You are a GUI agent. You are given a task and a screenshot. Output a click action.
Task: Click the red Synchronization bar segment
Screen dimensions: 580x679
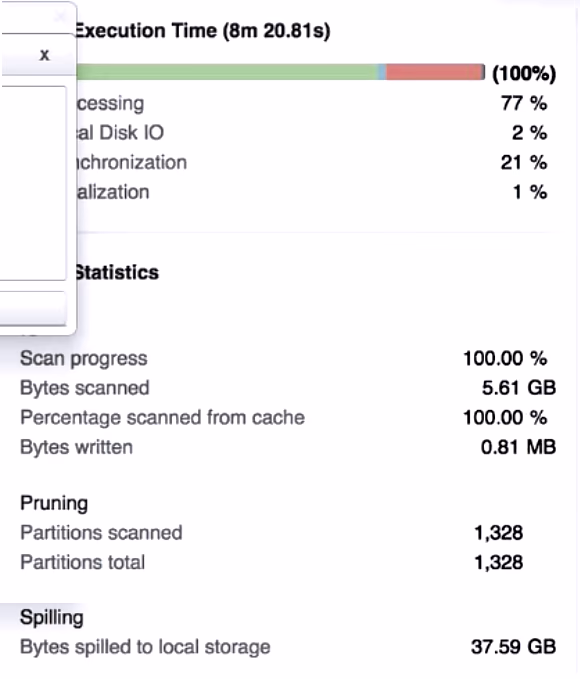(434, 72)
